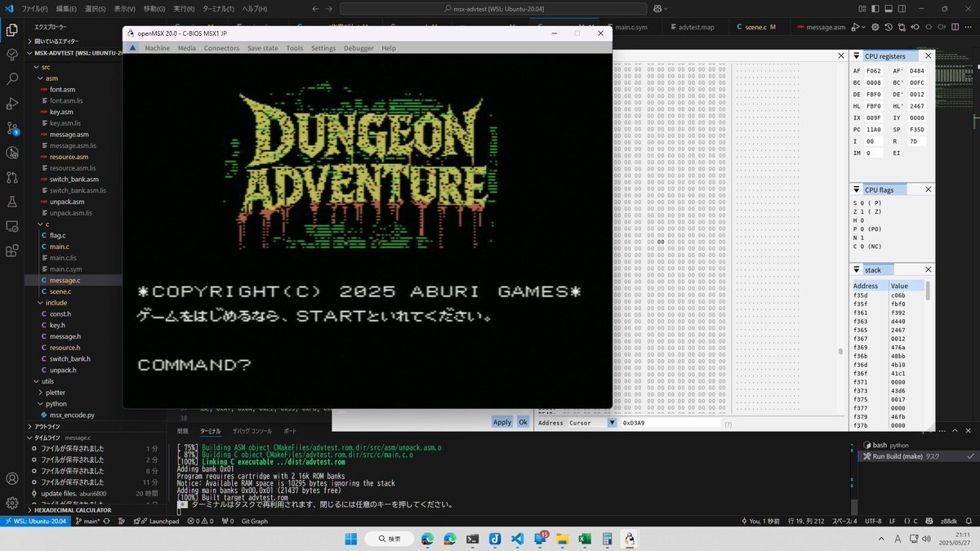
Task: Open Excel from the Windows taskbar
Action: [585, 539]
